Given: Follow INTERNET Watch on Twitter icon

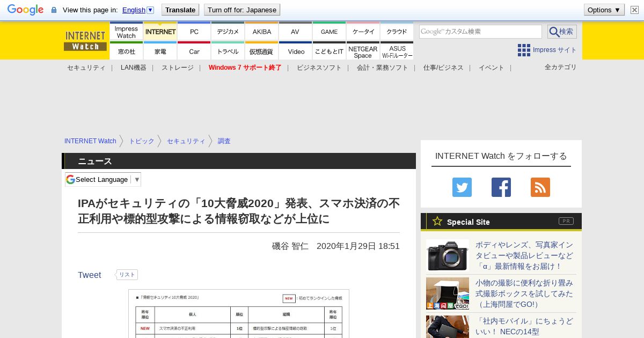Looking at the screenshot, I should [x=462, y=187].
